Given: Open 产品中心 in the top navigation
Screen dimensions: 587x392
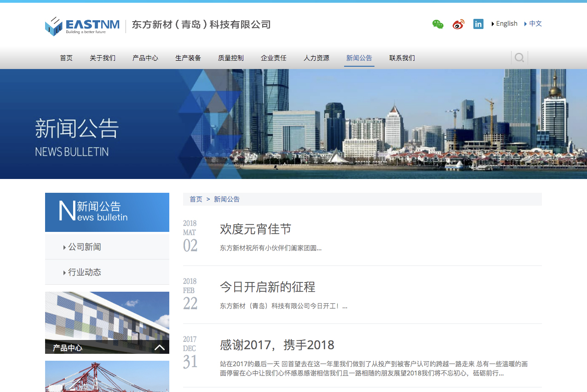Looking at the screenshot, I should (145, 58).
